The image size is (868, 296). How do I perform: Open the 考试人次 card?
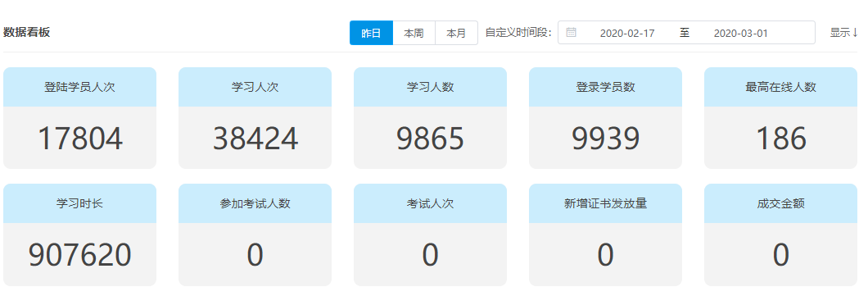[430, 235]
